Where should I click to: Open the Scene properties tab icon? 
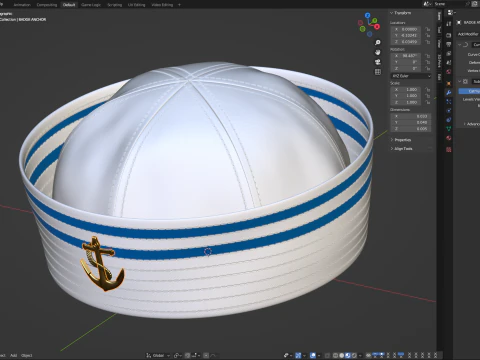(449, 63)
